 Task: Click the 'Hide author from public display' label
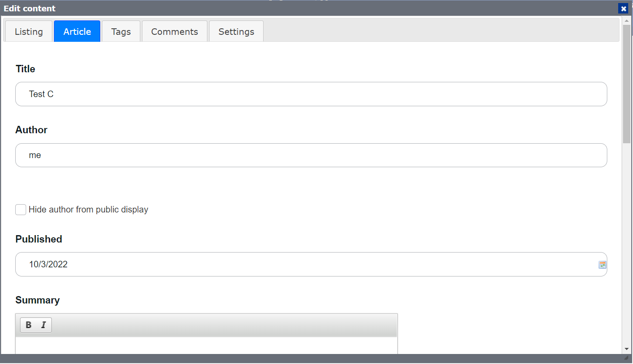(x=88, y=209)
